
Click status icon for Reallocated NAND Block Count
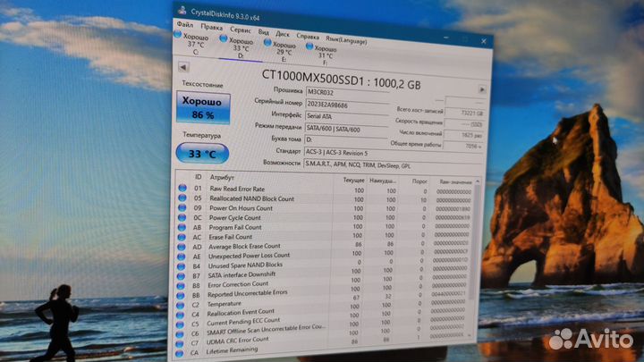182,198
